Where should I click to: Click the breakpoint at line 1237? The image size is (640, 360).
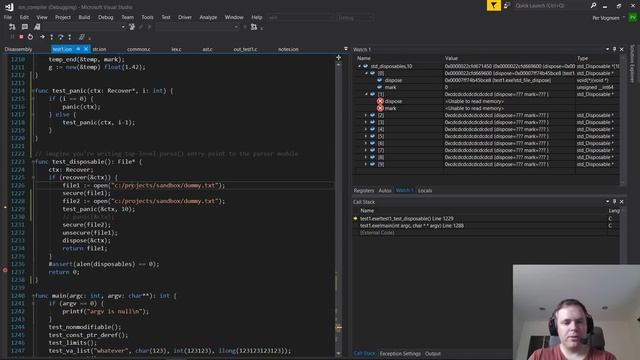(5, 270)
